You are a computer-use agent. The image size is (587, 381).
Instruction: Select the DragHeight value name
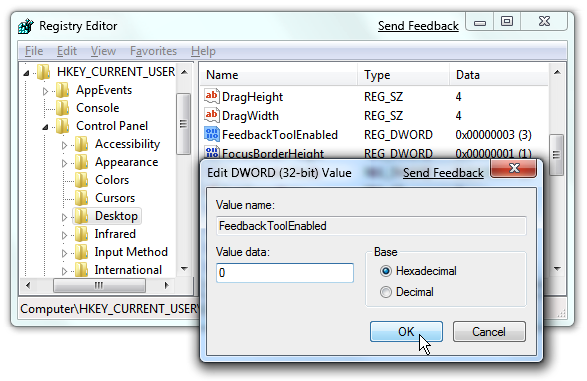click(x=252, y=97)
